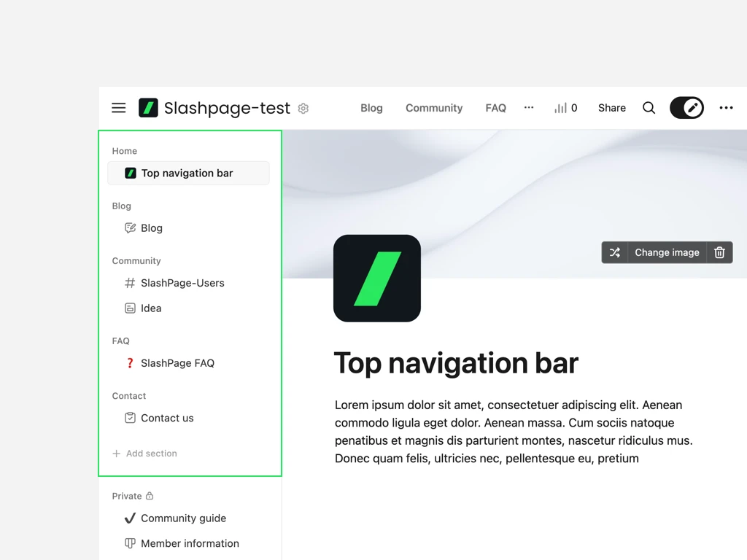747x560 pixels.
Task: Open site settings gear next to Slashpage-test
Action: point(303,109)
